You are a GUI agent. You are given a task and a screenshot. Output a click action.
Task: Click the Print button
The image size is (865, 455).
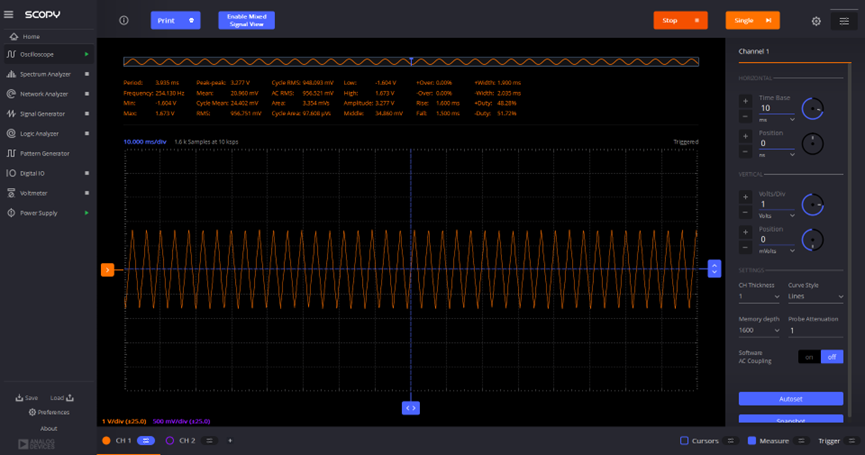click(x=175, y=20)
